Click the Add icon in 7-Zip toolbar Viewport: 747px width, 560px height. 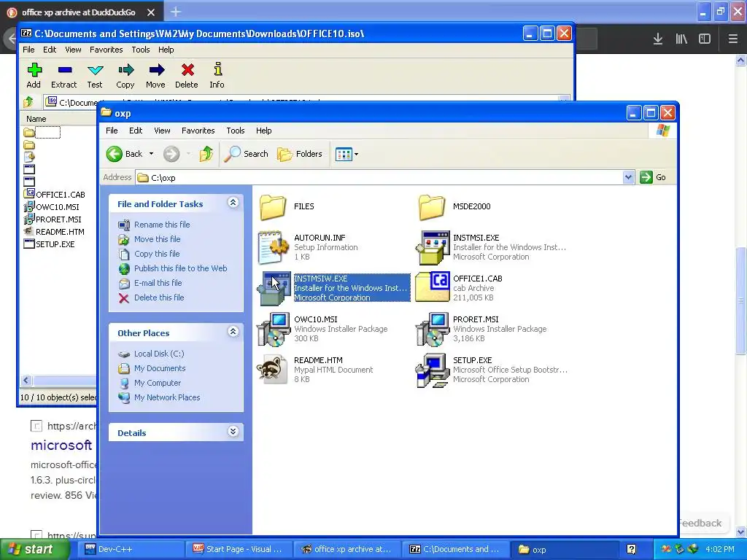tap(34, 70)
